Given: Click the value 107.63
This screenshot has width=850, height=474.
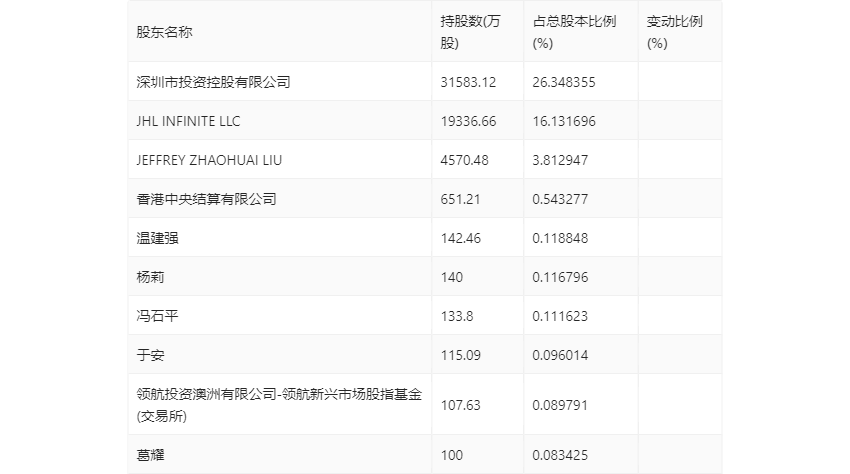Looking at the screenshot, I should 460,405.
